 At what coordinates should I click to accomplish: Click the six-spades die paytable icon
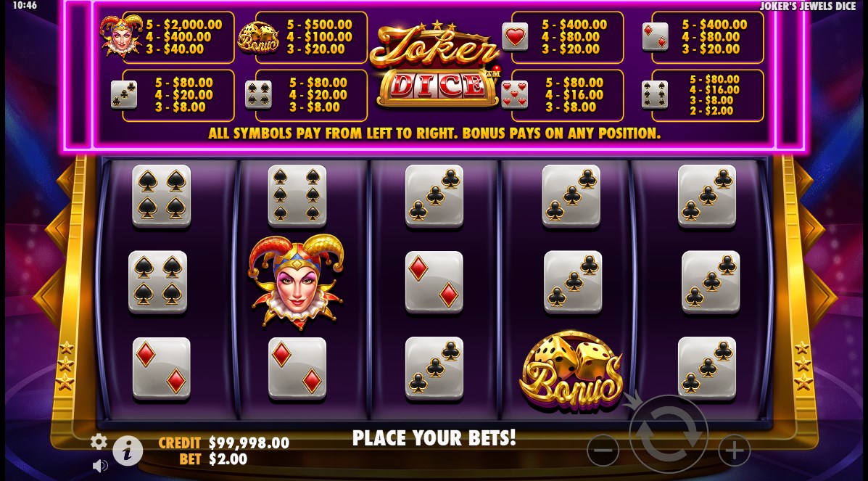click(654, 95)
